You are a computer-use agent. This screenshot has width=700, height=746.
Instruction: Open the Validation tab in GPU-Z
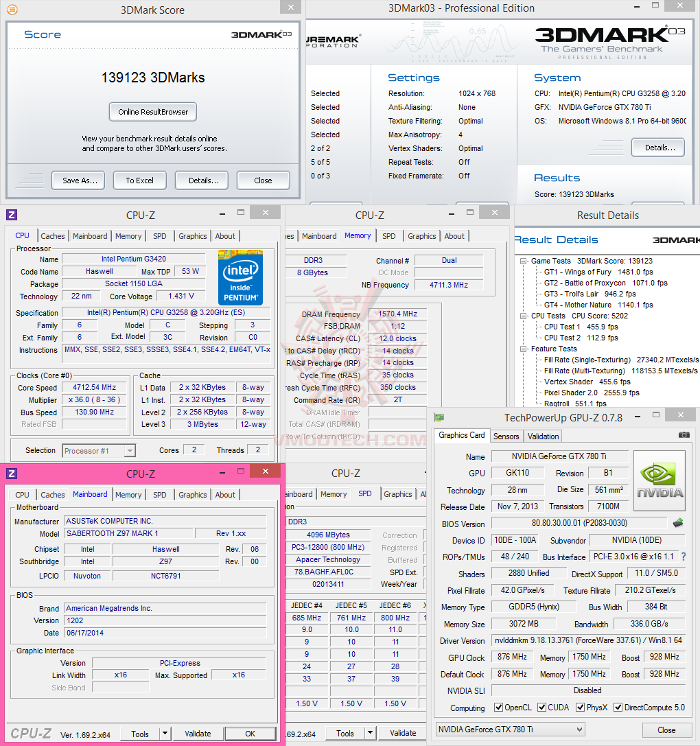pyautogui.click(x=543, y=436)
